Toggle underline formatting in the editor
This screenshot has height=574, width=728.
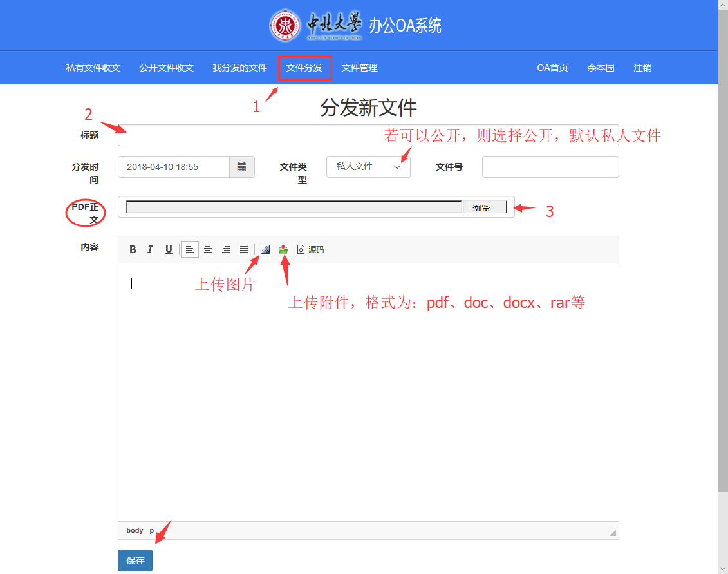click(x=169, y=250)
